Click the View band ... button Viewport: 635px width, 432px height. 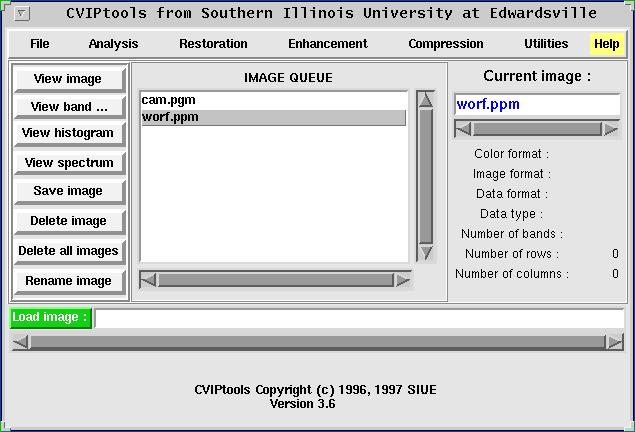[x=68, y=107]
